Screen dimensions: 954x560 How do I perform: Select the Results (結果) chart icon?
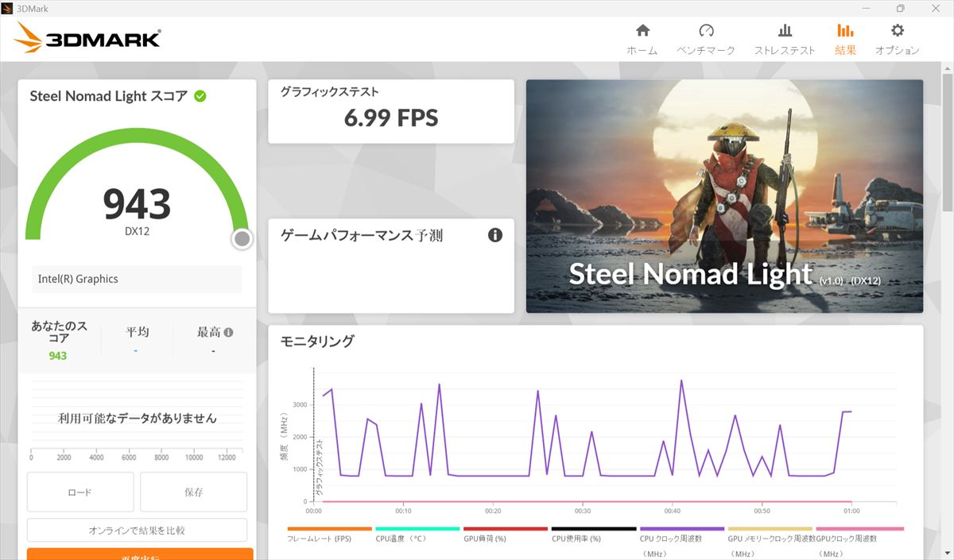pos(845,31)
